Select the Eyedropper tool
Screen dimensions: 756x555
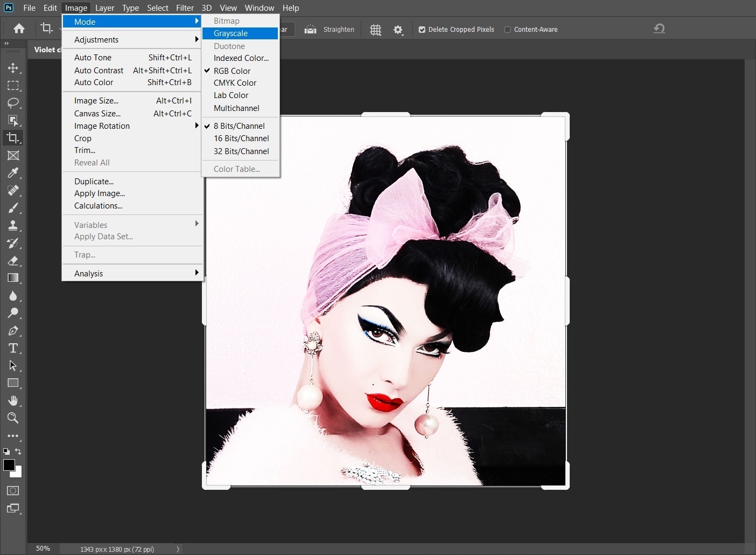pyautogui.click(x=13, y=173)
